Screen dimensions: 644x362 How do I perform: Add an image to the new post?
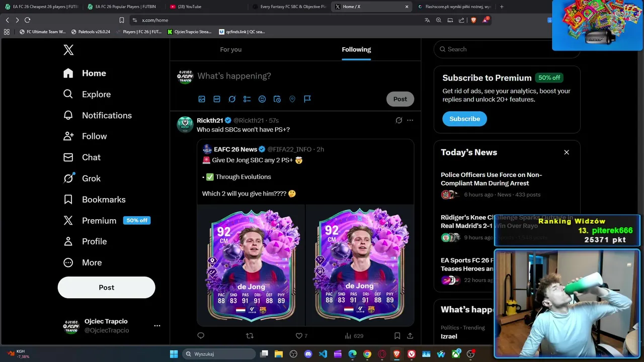point(202,99)
